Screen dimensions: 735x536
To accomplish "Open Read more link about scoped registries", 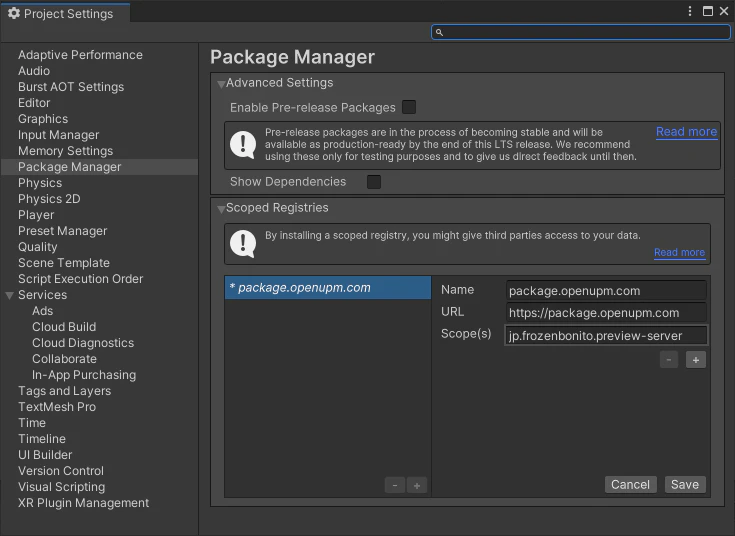I will coord(679,252).
